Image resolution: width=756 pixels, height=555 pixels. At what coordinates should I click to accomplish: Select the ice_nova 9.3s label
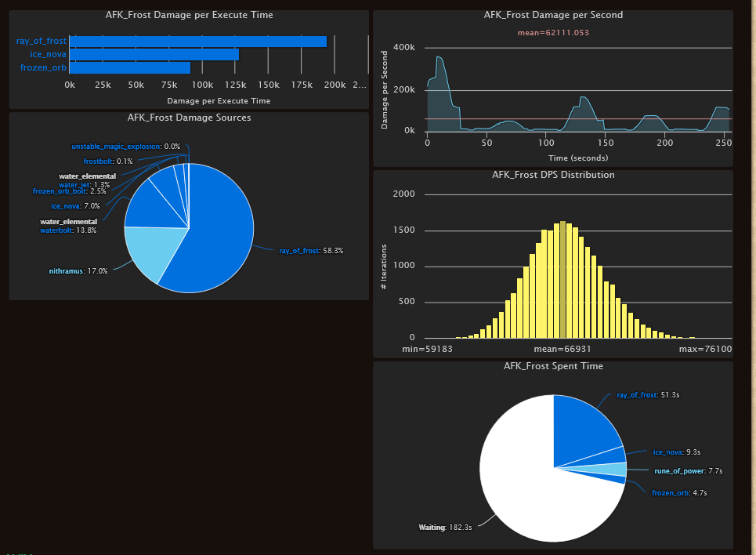click(676, 452)
